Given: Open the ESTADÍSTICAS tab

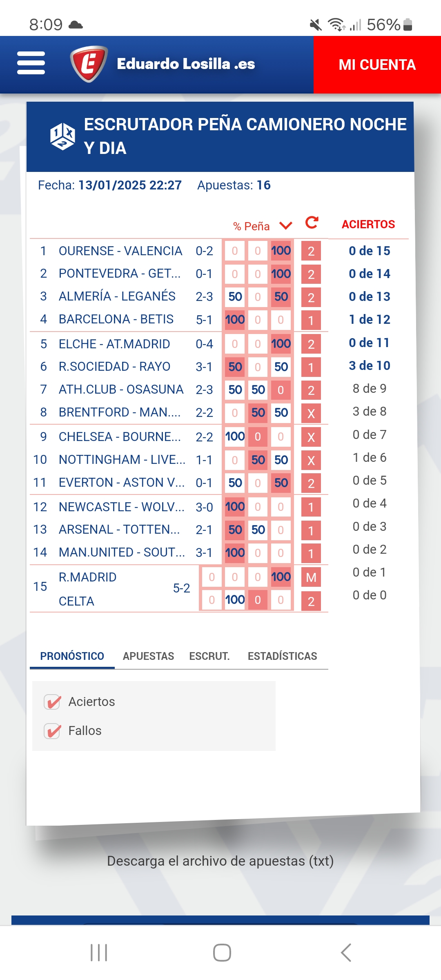Looking at the screenshot, I should click(282, 656).
